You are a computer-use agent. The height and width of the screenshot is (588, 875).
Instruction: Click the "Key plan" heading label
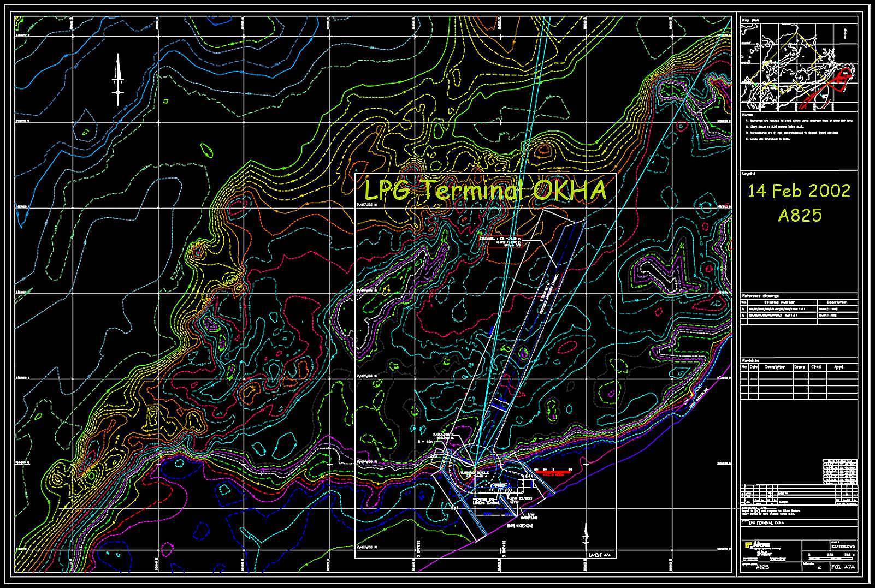tap(751, 20)
